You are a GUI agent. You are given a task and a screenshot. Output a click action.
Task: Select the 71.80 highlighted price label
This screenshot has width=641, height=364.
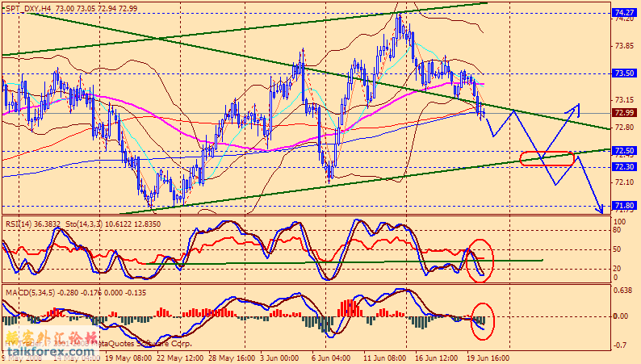click(x=624, y=206)
